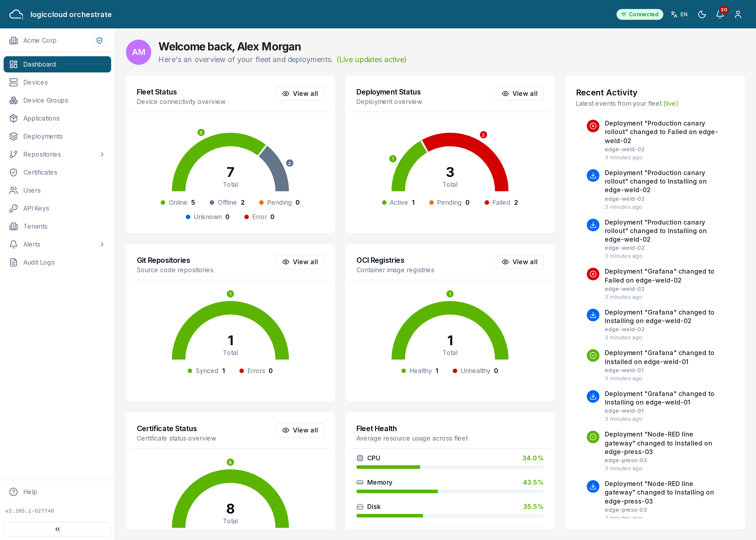Click View all in Fleet Status card

pos(300,94)
